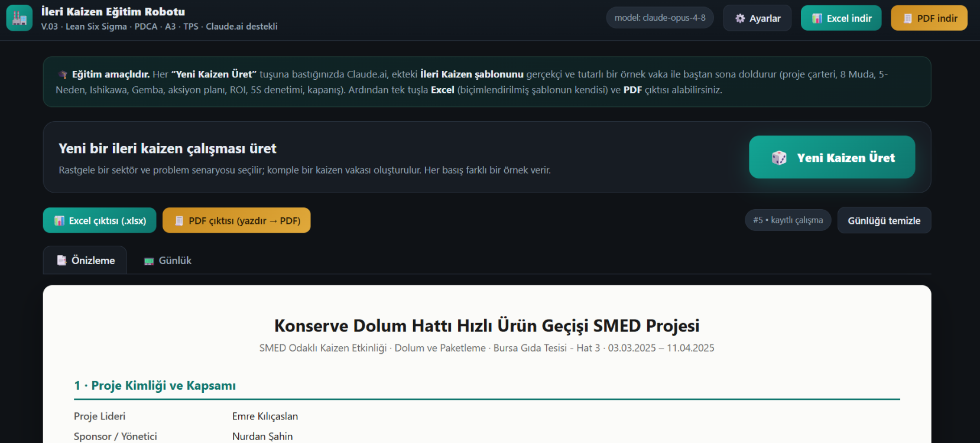Screen dimensions: 980x443
Task: Click the SMED Odaklı Kaizen Etkinliği subtitle
Action: tap(486, 348)
